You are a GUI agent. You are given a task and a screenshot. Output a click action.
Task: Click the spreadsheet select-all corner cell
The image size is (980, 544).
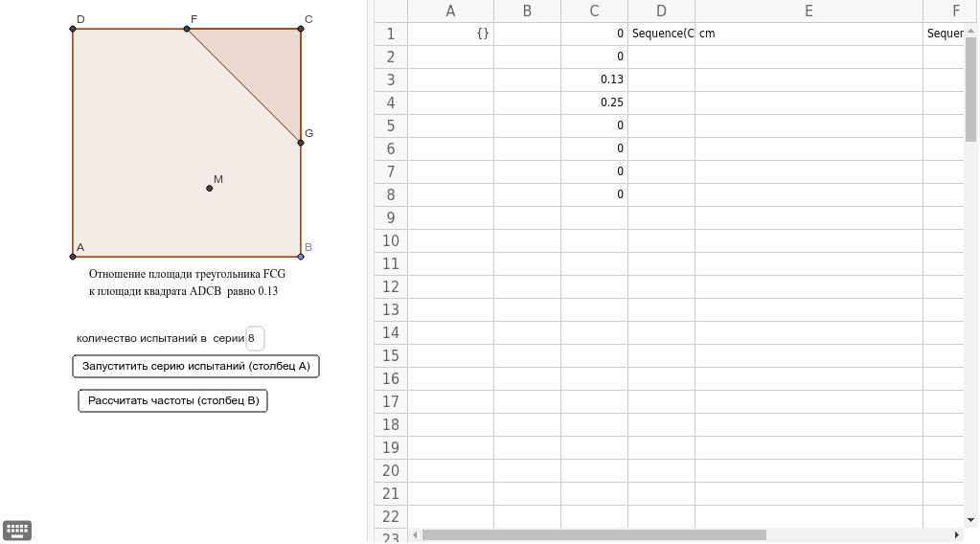point(391,11)
